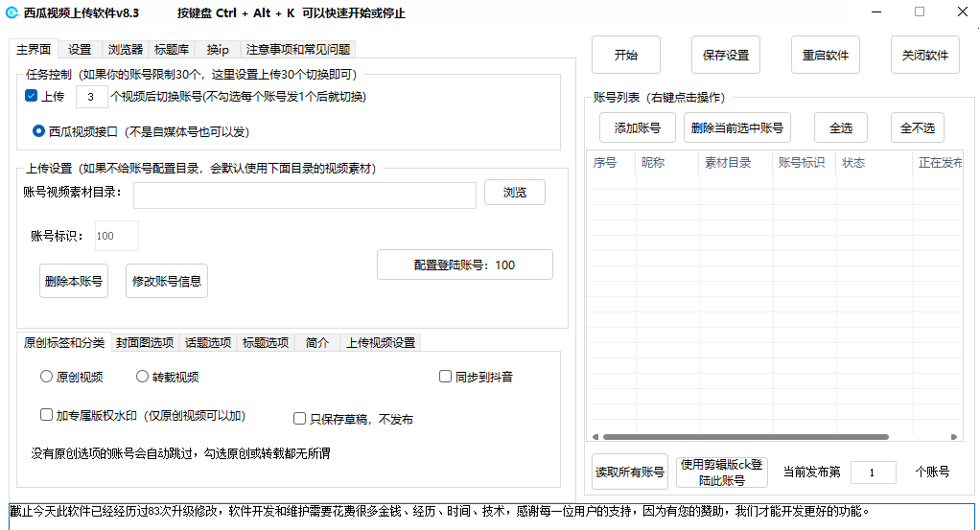Toggle the 上传 checkbox in task control
The width and height of the screenshot is (980, 530).
pyautogui.click(x=32, y=96)
